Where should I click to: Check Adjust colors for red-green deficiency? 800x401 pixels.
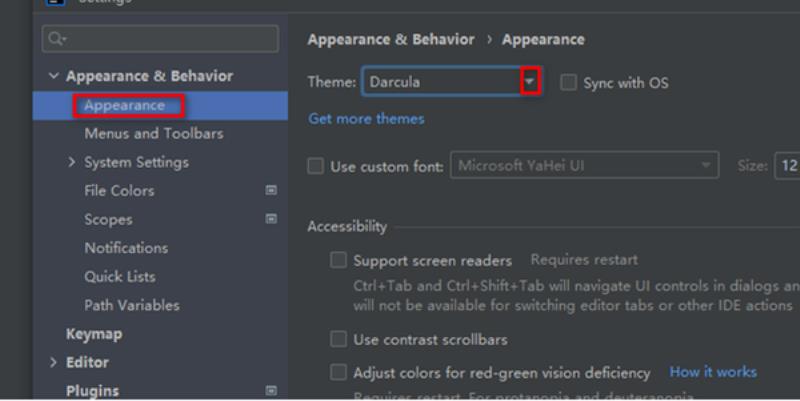point(338,372)
